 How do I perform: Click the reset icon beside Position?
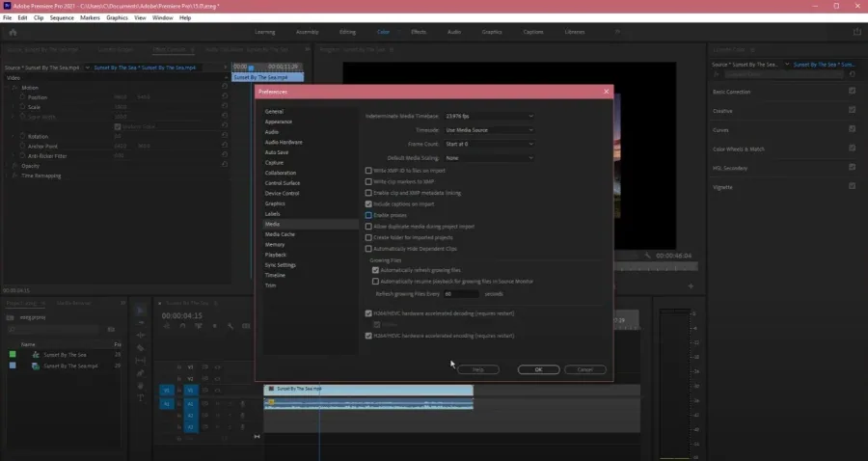click(x=224, y=96)
